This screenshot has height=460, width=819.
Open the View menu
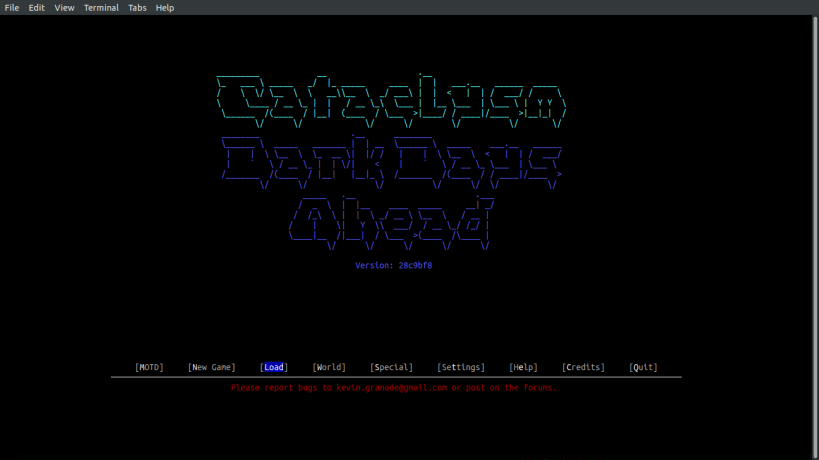(x=64, y=8)
